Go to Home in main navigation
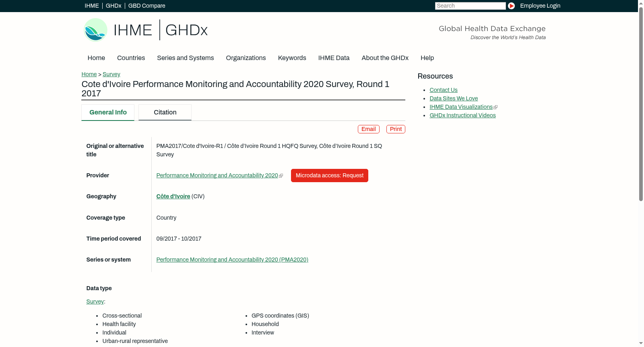The height and width of the screenshot is (347, 644). [x=96, y=58]
